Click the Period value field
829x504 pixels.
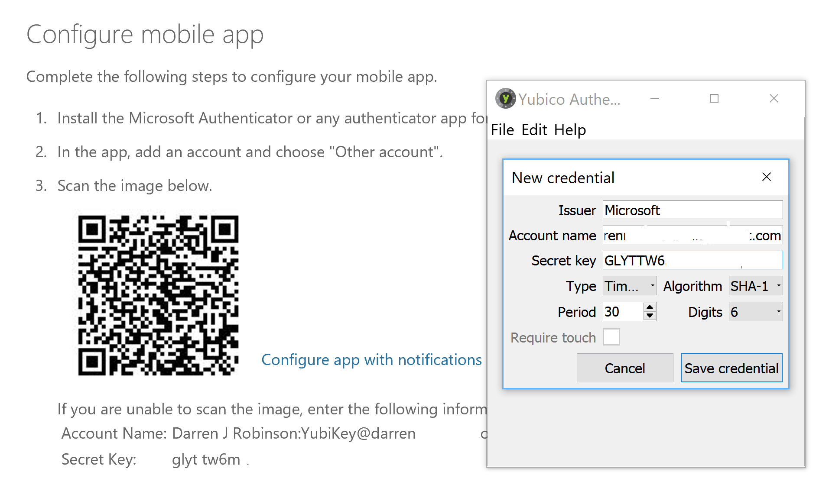coord(623,312)
